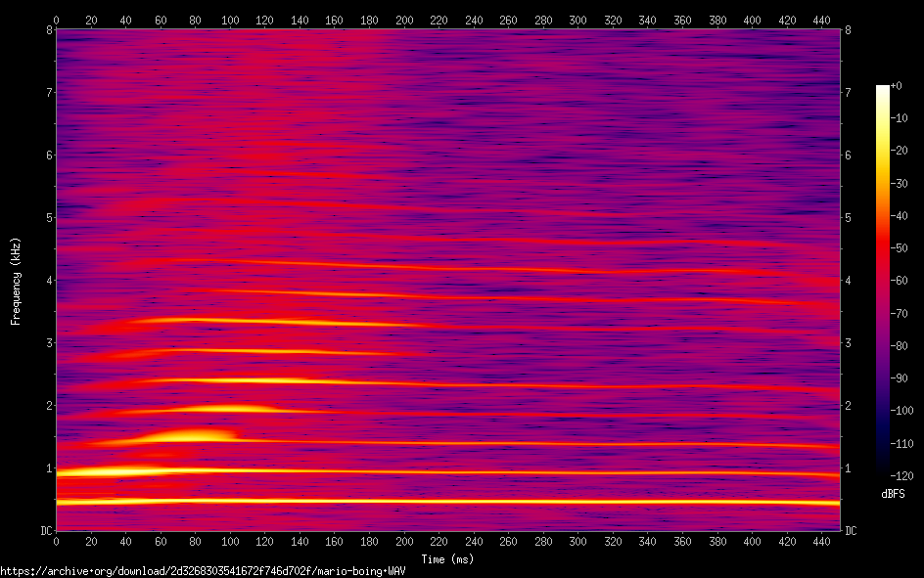
Task: Click the 4 kHz label on the left axis
Action: click(47, 281)
